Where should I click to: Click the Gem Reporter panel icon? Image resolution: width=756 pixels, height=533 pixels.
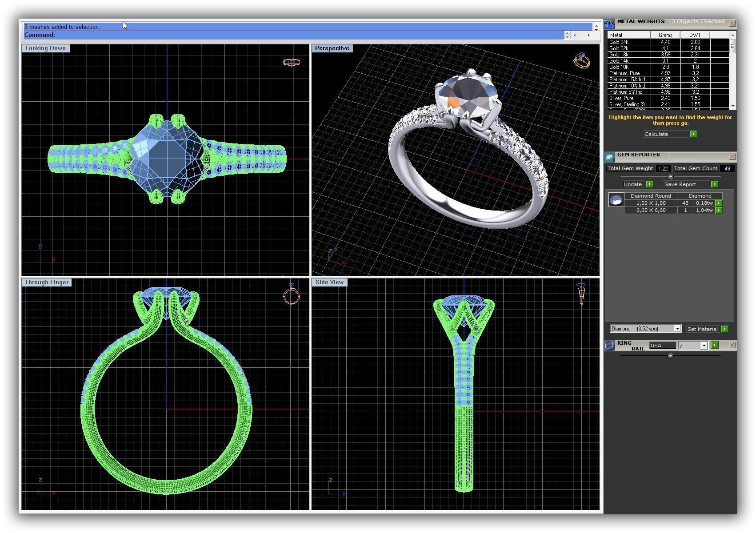click(x=609, y=156)
